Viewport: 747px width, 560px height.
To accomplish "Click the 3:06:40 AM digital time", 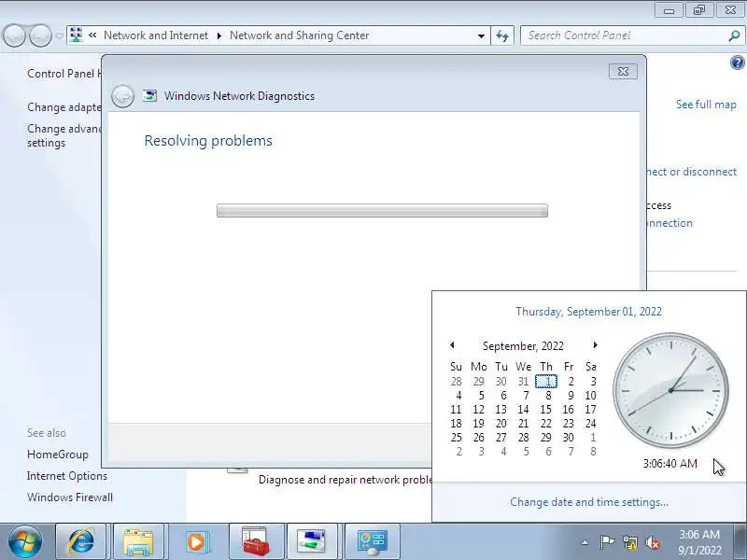I will (x=669, y=463).
